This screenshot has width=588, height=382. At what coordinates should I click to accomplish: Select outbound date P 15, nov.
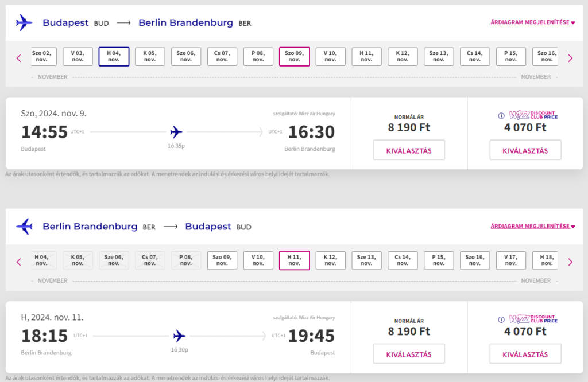pos(510,57)
